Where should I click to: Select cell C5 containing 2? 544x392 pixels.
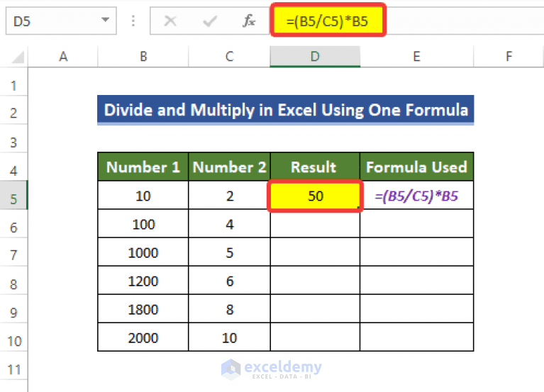click(x=229, y=196)
